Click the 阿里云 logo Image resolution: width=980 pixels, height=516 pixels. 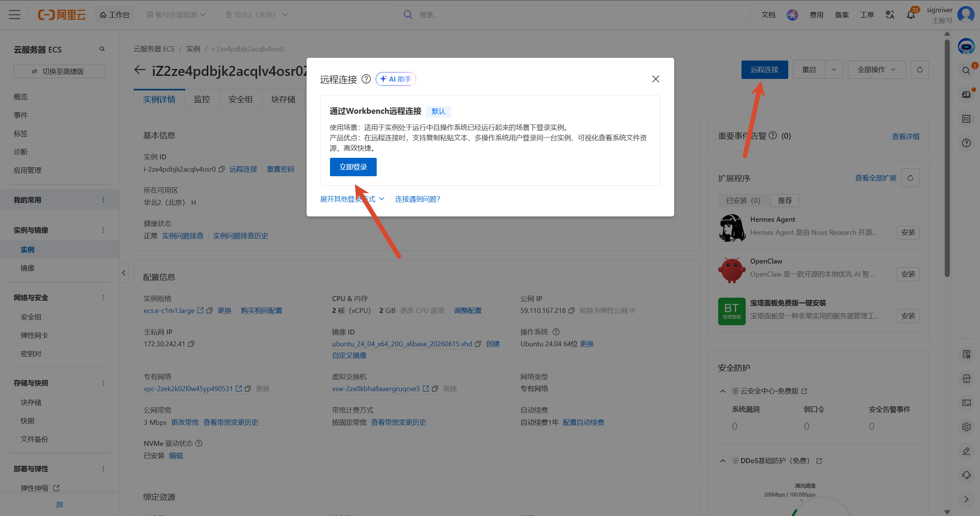pyautogui.click(x=62, y=15)
